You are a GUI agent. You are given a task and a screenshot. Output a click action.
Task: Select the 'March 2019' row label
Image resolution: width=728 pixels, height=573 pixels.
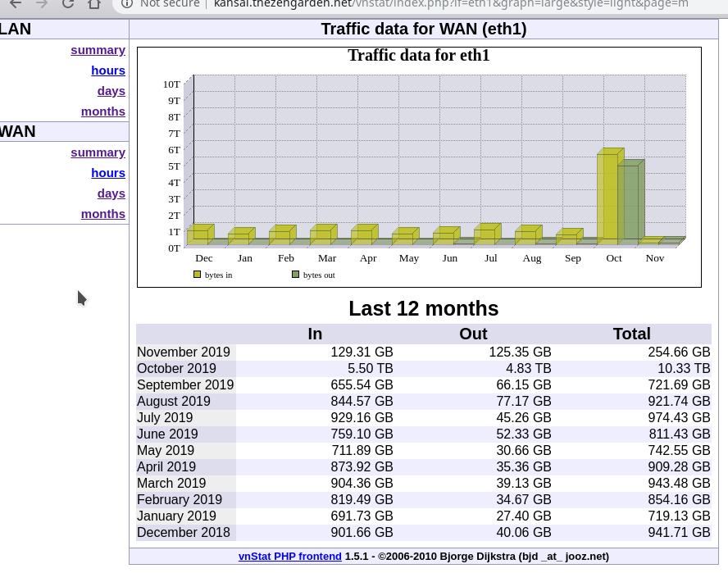pyautogui.click(x=171, y=483)
